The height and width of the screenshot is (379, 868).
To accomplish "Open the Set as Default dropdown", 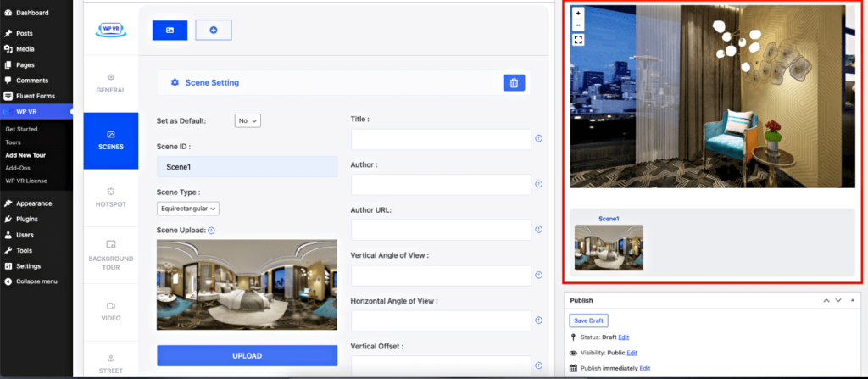I will [x=248, y=120].
